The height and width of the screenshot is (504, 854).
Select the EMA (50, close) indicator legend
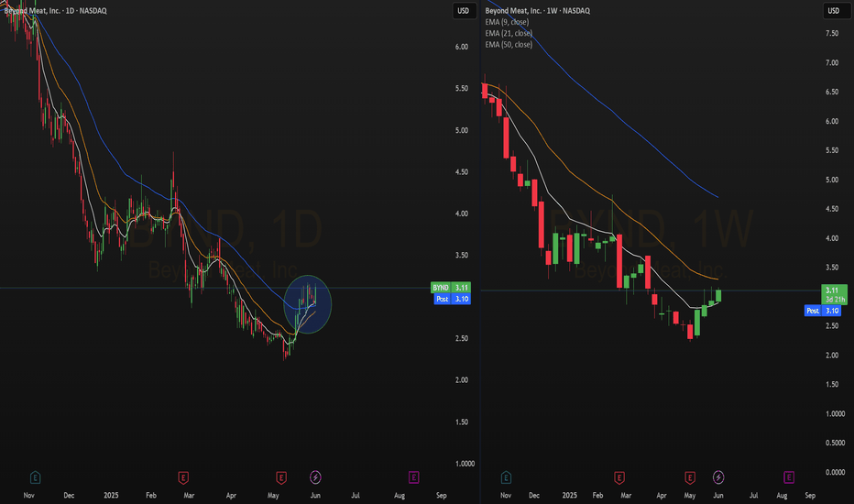pos(509,45)
